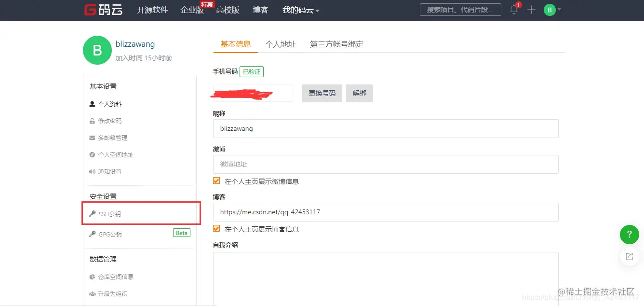
Task: Open 个人资料 in the sidebar
Action: (110, 104)
